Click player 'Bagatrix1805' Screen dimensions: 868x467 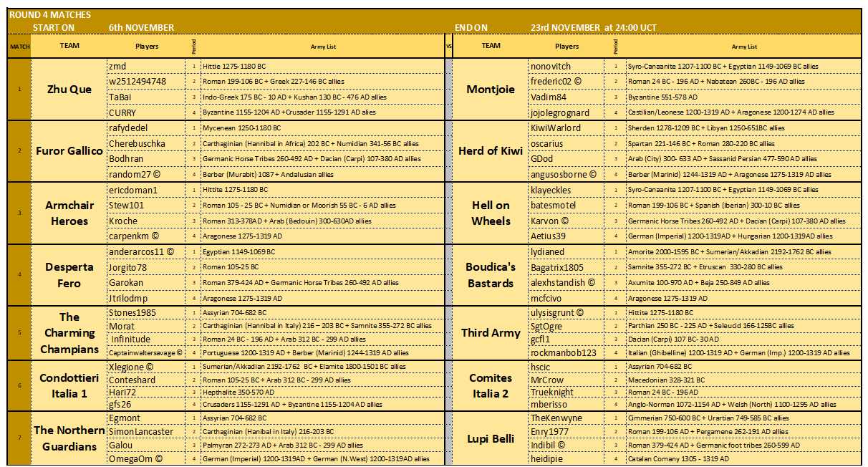point(557,267)
